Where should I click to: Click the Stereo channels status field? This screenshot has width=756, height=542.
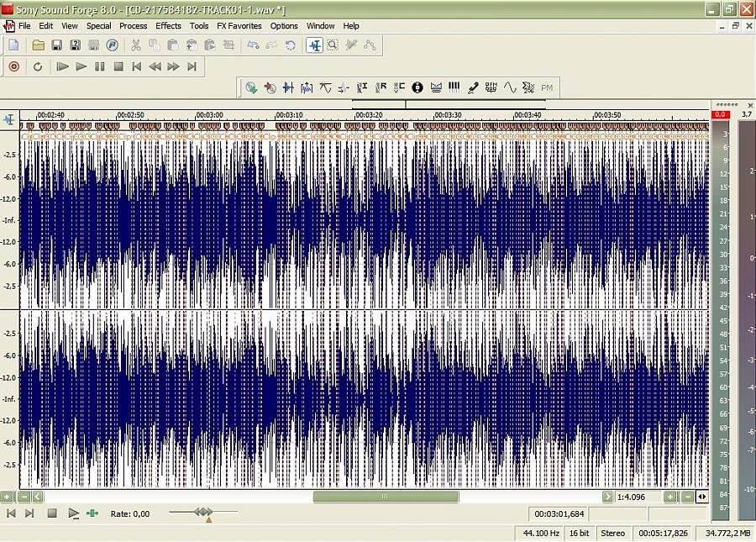coord(613,534)
